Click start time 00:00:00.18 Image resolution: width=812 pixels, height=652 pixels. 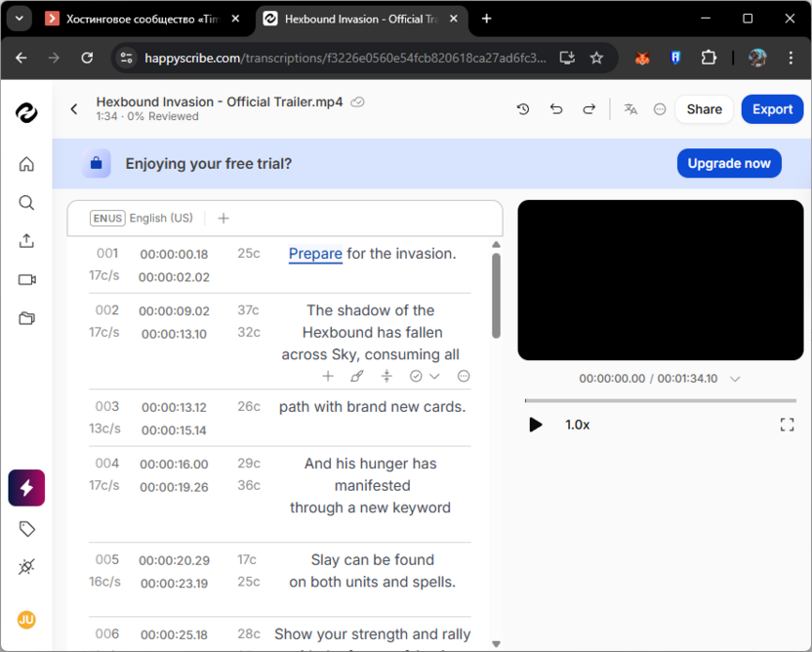[174, 255]
